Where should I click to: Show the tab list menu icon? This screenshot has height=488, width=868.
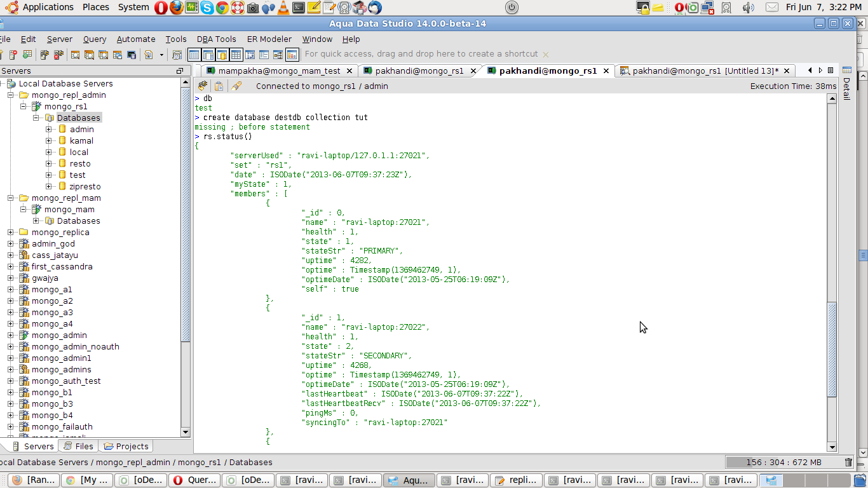click(x=831, y=71)
